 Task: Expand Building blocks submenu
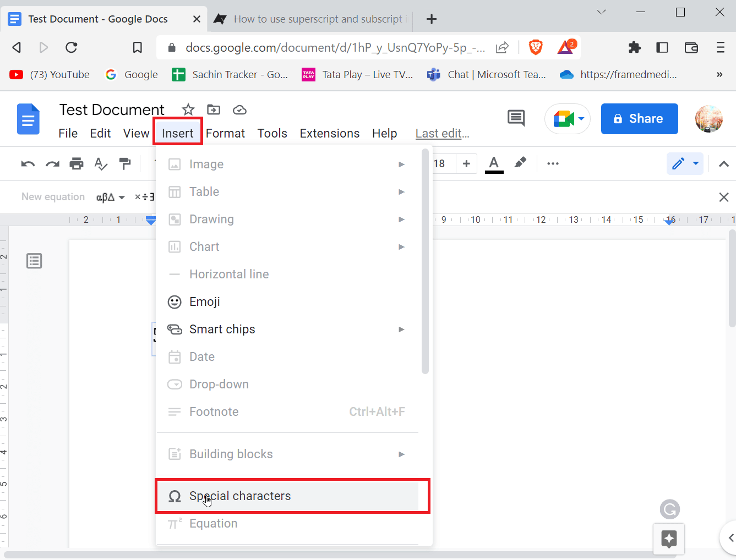pyautogui.click(x=287, y=454)
